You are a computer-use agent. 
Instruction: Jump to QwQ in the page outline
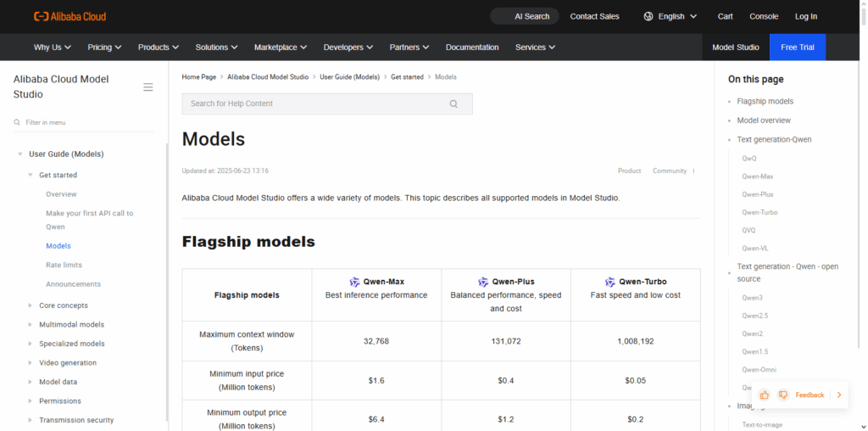749,159
